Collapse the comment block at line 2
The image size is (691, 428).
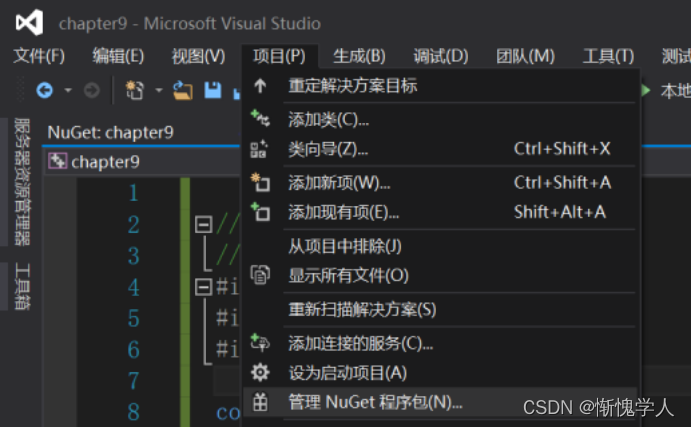[x=204, y=224]
